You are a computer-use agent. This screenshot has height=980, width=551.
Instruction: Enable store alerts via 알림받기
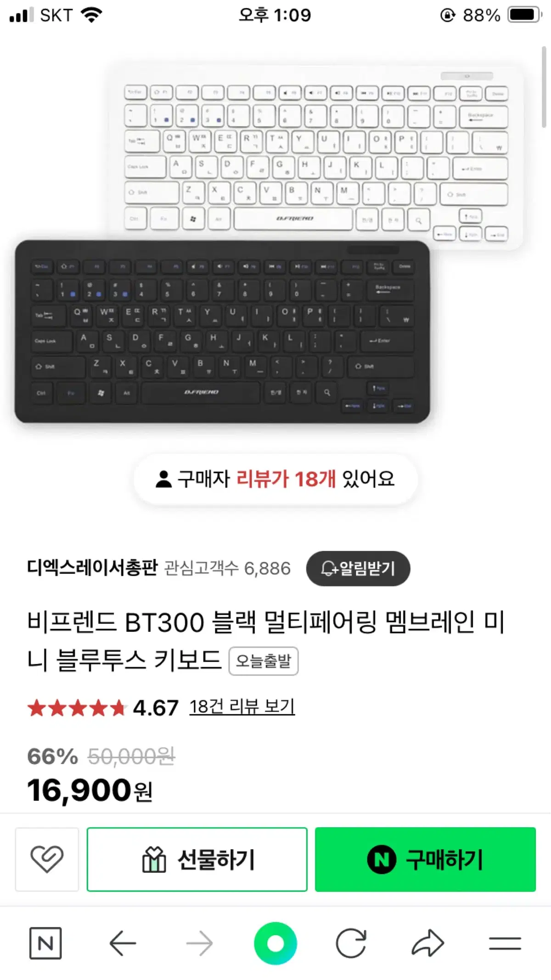click(358, 568)
